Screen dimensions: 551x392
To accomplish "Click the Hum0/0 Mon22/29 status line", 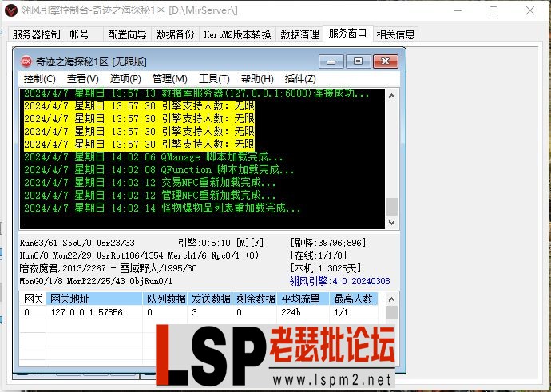I will 139,255.
